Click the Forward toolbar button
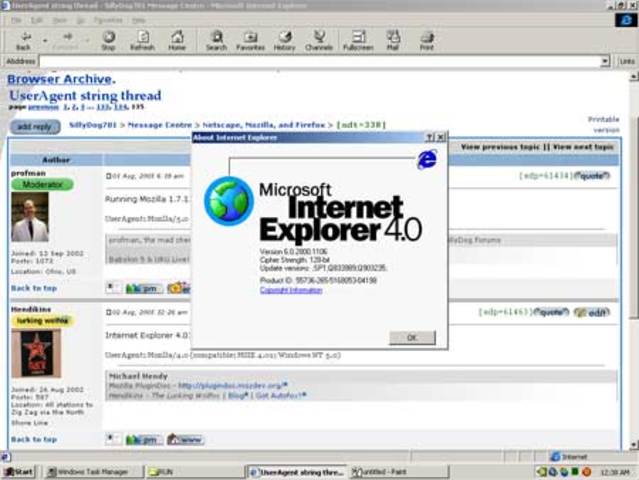The height and width of the screenshot is (480, 639). click(x=66, y=41)
